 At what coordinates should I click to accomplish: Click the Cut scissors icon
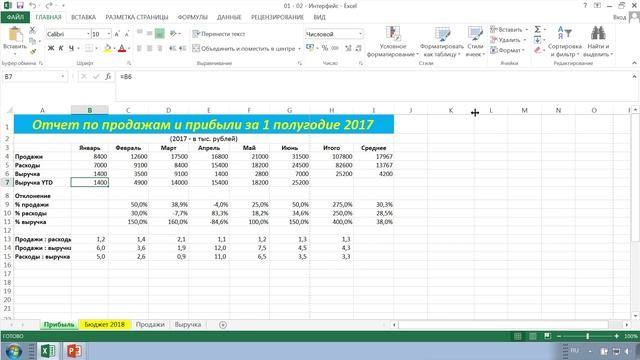point(33,30)
